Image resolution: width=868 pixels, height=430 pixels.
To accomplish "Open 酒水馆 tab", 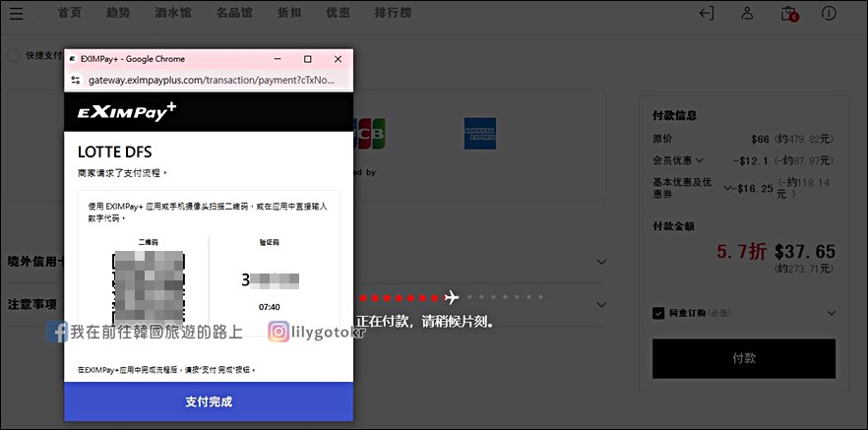I will click(x=173, y=13).
